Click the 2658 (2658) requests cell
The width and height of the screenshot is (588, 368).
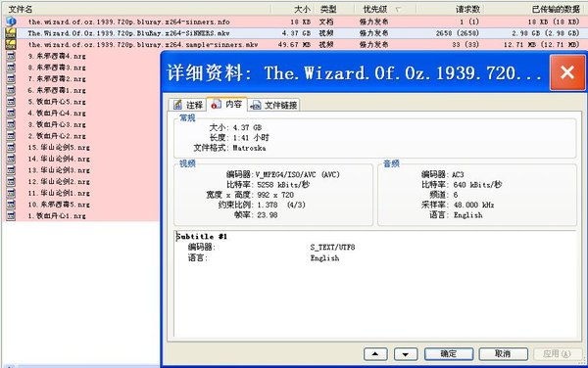[x=458, y=33]
